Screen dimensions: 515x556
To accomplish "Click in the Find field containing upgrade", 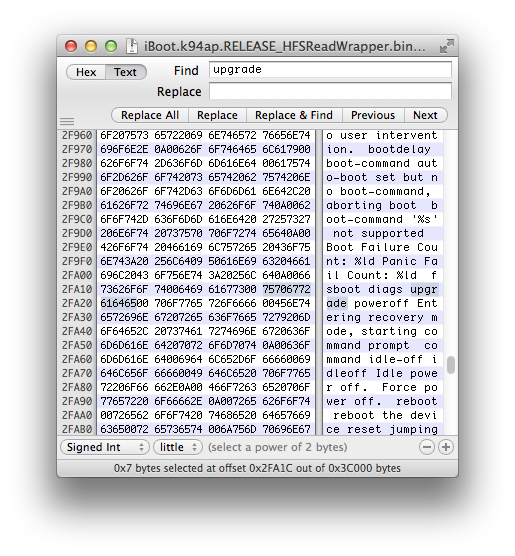I will coord(330,70).
